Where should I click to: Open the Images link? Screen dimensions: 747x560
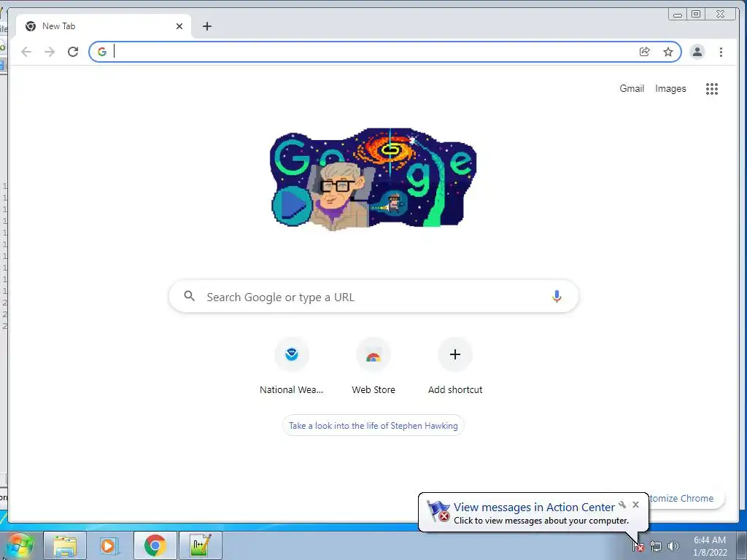pyautogui.click(x=670, y=88)
